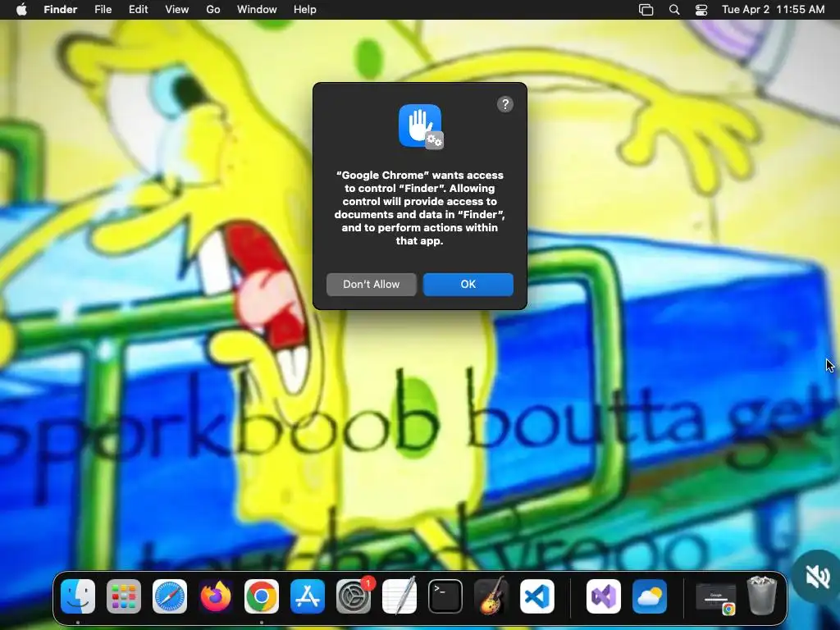840x630 pixels.
Task: Open Launchpad in the Dock
Action: (124, 596)
